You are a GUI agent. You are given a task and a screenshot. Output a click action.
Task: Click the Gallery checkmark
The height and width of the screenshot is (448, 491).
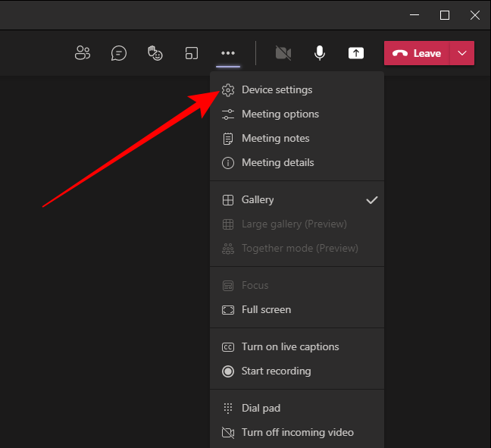click(372, 200)
